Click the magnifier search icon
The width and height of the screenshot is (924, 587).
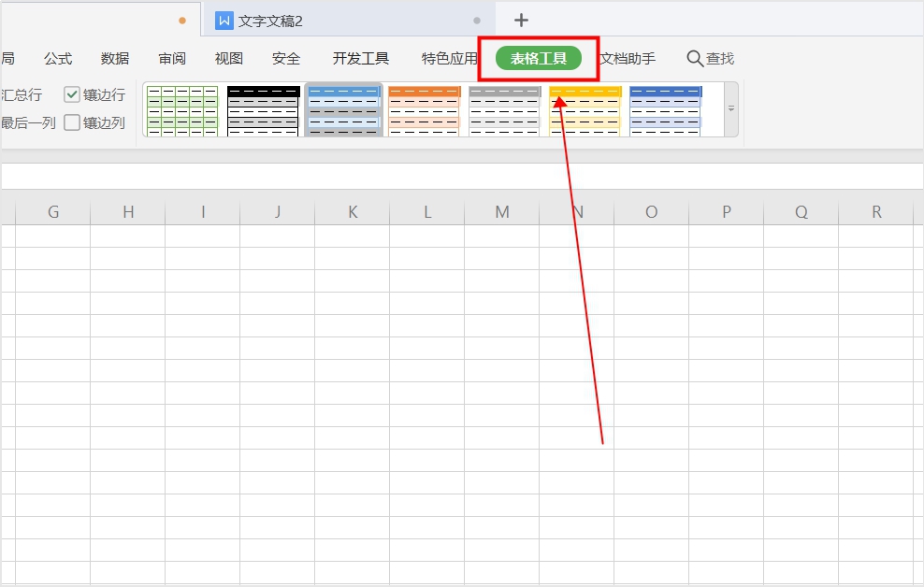[695, 58]
